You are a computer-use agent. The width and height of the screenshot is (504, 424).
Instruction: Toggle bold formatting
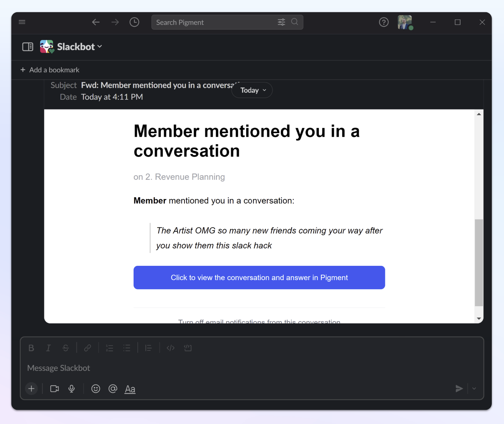click(31, 348)
